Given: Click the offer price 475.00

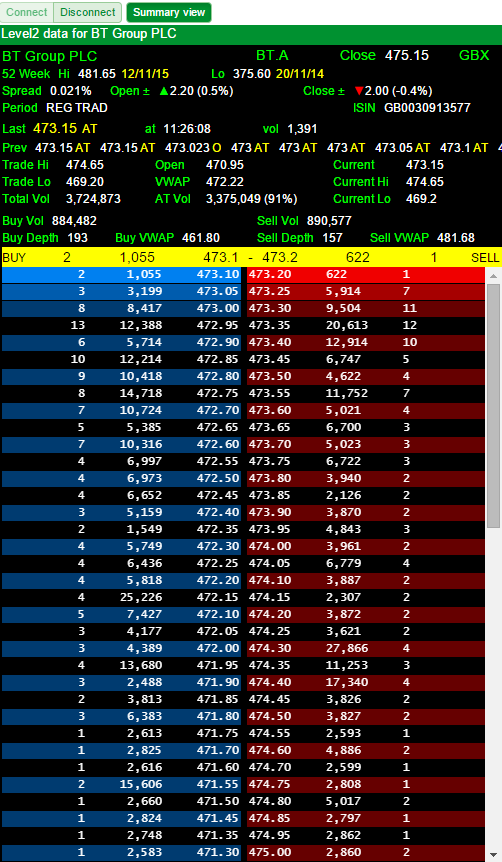Looking at the screenshot, I should click(271, 853).
